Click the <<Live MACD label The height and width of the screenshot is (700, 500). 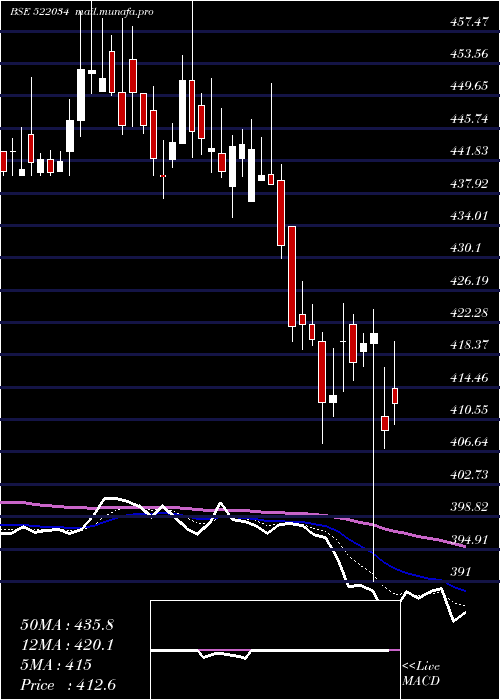click(421, 674)
